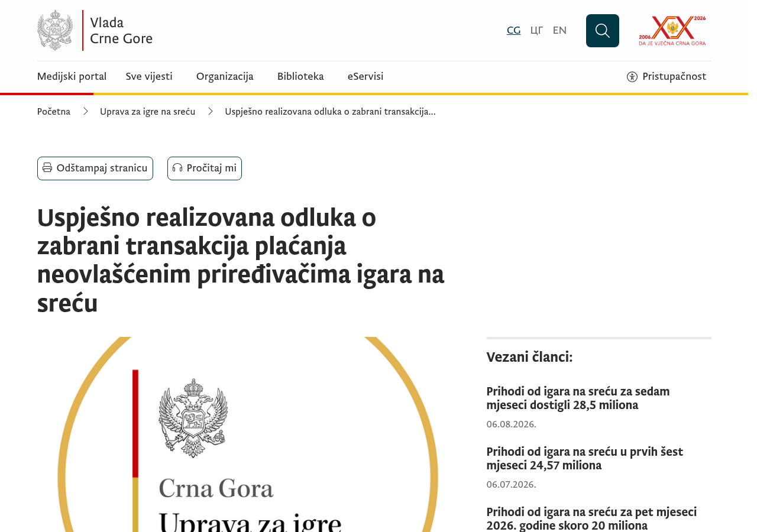
Task: Open article about pet mjeseci skoro 20 miliona
Action: point(591,518)
